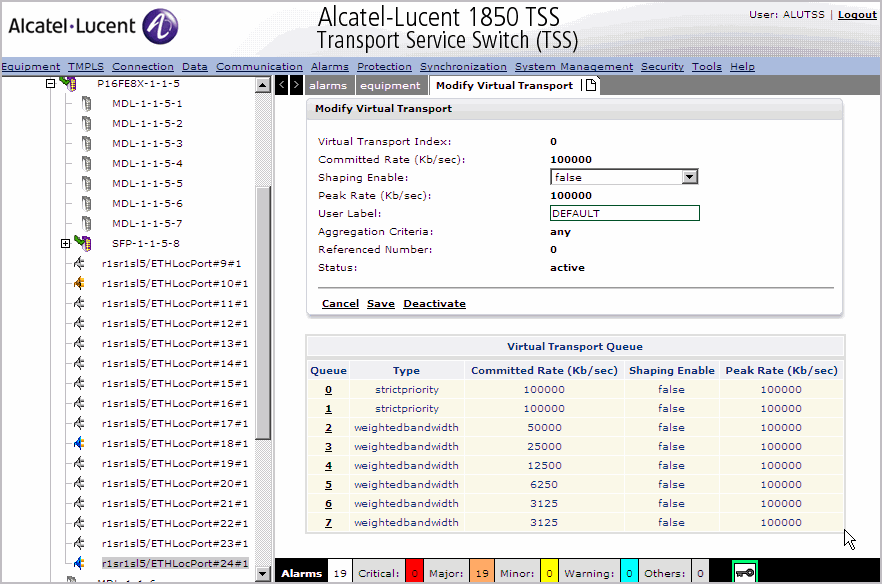
Task: Open queue 3 link in the table
Action: 328,447
